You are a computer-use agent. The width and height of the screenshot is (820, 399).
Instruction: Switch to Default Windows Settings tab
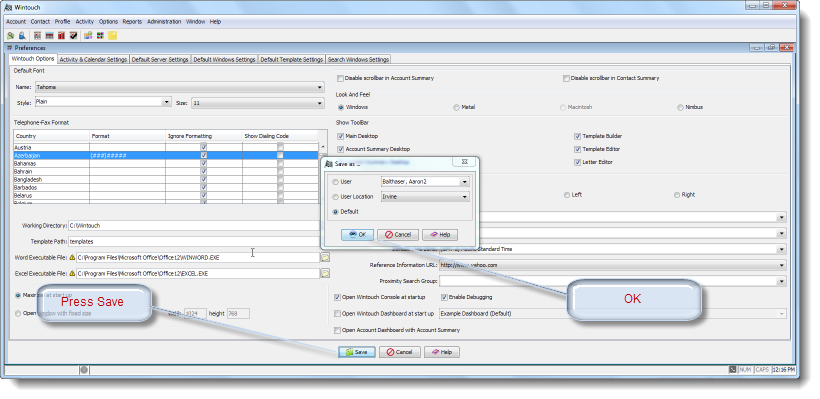coord(224,60)
